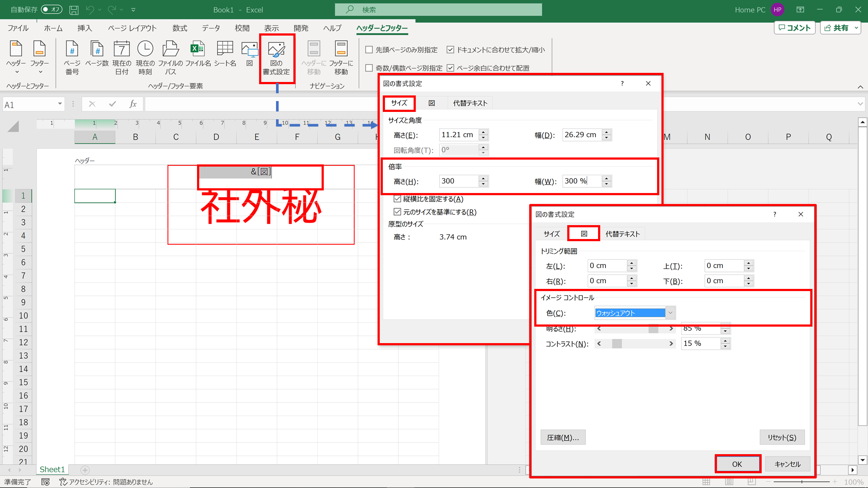Screen dimensions: 868x488
Task: Insert the page number in the header
Action: pos(71,57)
